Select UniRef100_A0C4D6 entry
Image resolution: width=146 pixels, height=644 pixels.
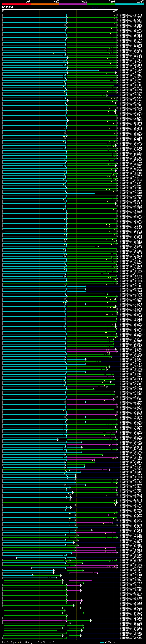point(131,346)
